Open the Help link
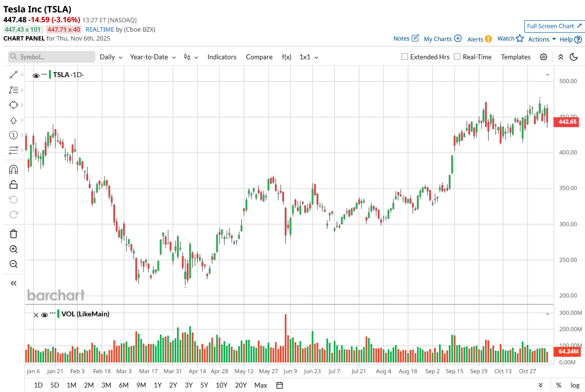Image resolution: width=585 pixels, height=392 pixels. click(571, 39)
